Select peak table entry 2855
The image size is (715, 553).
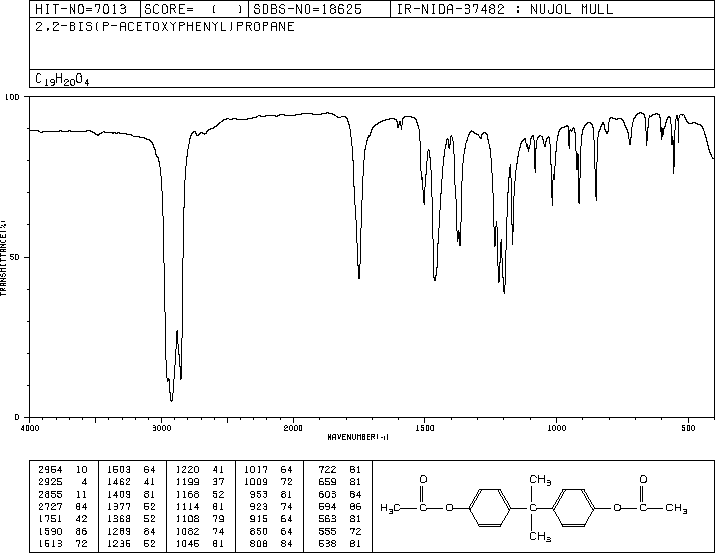point(50,494)
